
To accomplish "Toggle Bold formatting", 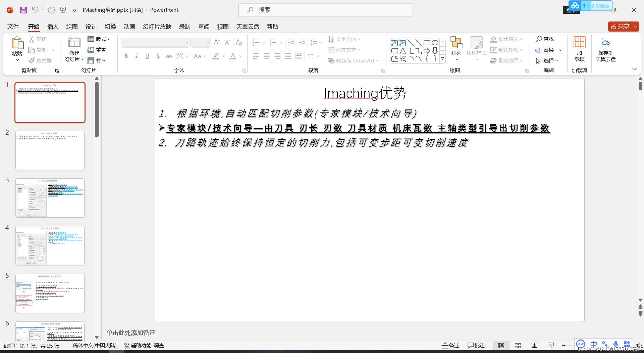I will pyautogui.click(x=126, y=56).
